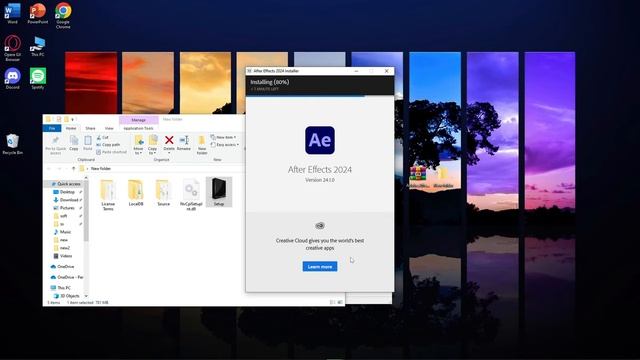
Task: Click Paste shortcut in the Explorer ribbon
Action: 111,152
